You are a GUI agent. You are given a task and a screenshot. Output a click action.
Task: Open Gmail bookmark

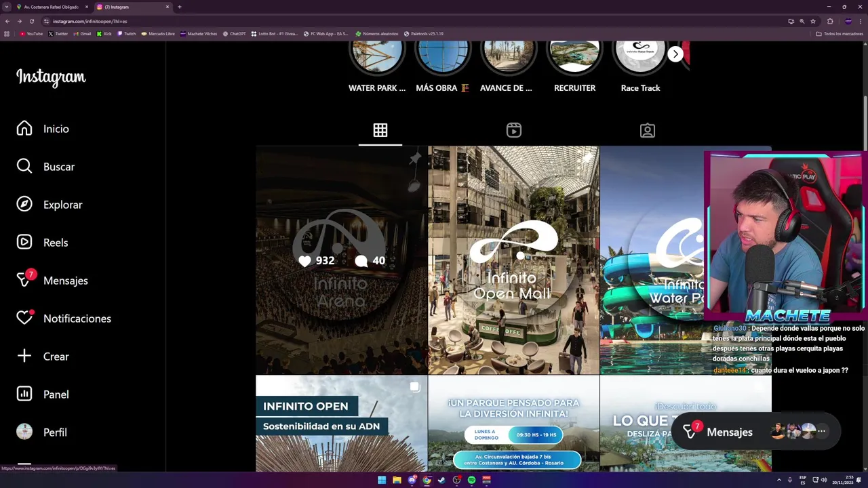[82, 33]
